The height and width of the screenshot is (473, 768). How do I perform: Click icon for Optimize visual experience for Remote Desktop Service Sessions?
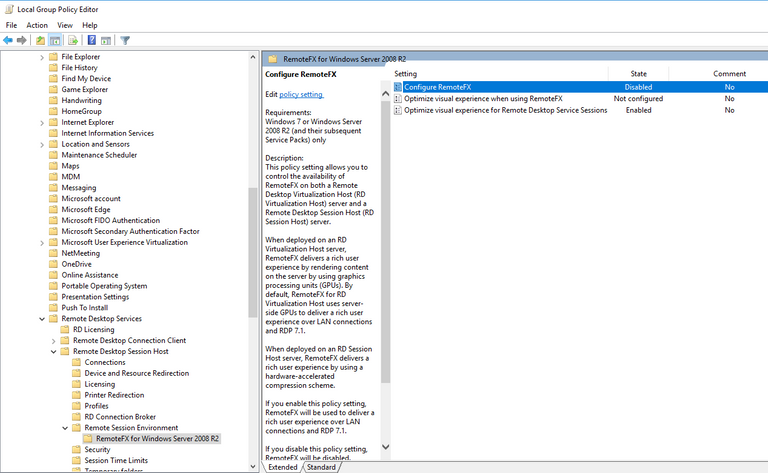point(398,111)
